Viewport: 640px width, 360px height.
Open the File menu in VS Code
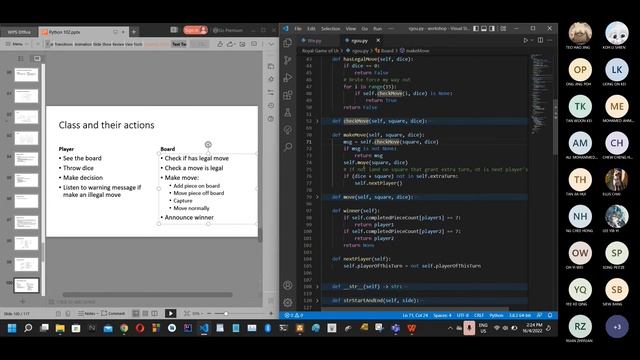point(298,29)
